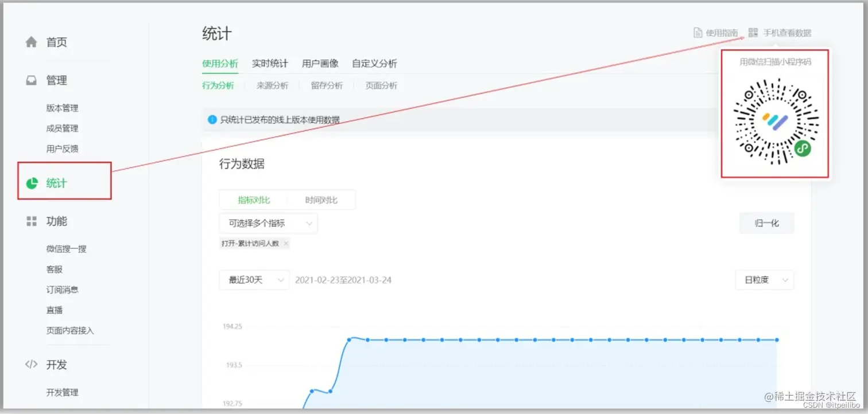The height and width of the screenshot is (414, 868).
Task: Click the mini program QR code image
Action: click(x=776, y=122)
